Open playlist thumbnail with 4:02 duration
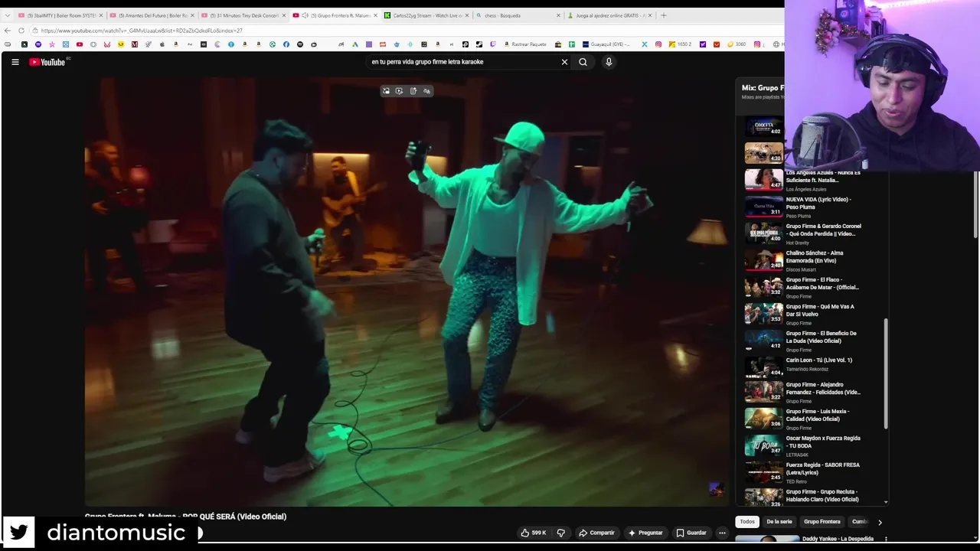The height and width of the screenshot is (551, 980). pyautogui.click(x=764, y=127)
